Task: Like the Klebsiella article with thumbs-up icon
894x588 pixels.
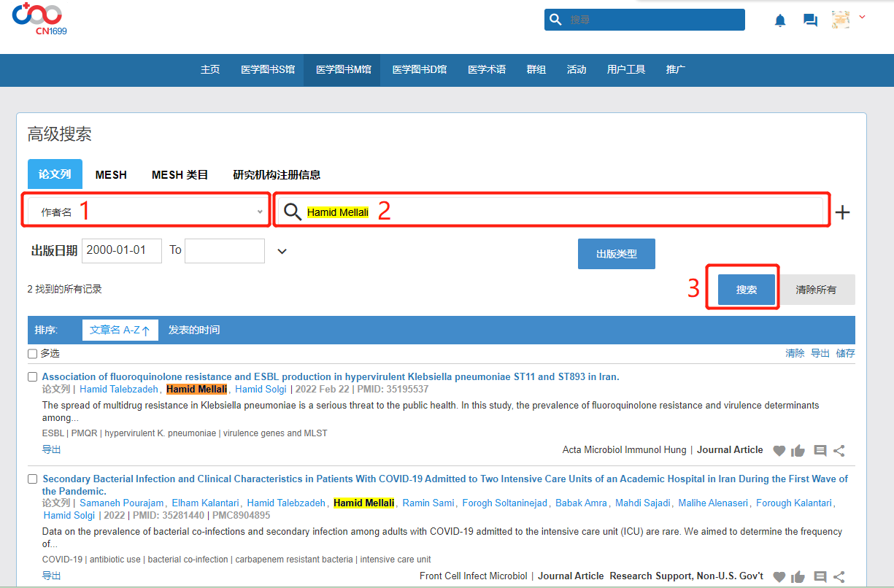Action: coord(798,451)
